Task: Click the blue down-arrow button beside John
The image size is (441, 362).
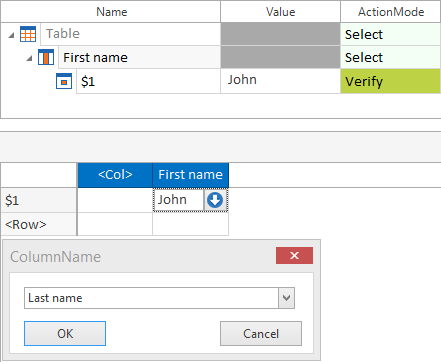Action: pyautogui.click(x=215, y=200)
